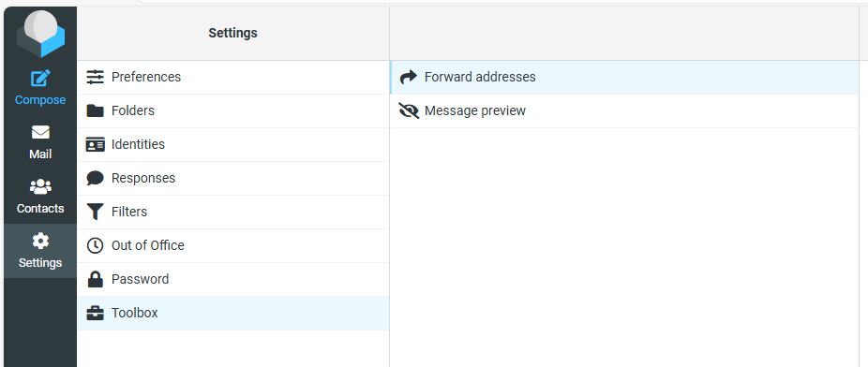
Task: Click the Preferences sliders icon
Action: [x=96, y=77]
